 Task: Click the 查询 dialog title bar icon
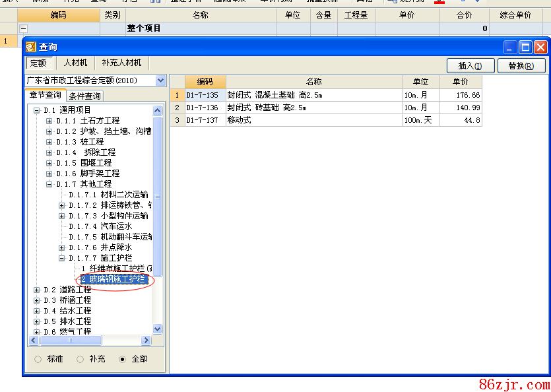click(30, 47)
